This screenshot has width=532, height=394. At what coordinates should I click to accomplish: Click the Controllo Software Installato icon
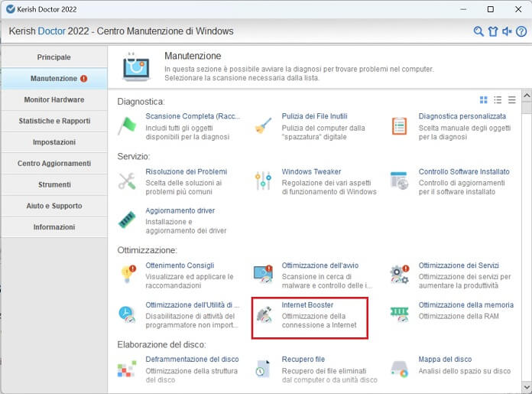click(x=399, y=181)
